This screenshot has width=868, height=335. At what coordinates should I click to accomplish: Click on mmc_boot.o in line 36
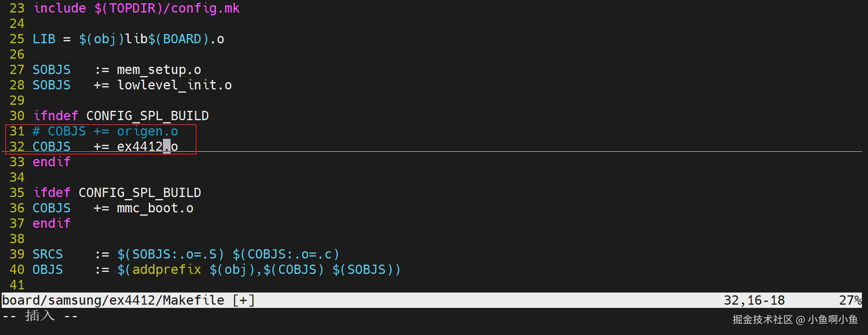(155, 208)
